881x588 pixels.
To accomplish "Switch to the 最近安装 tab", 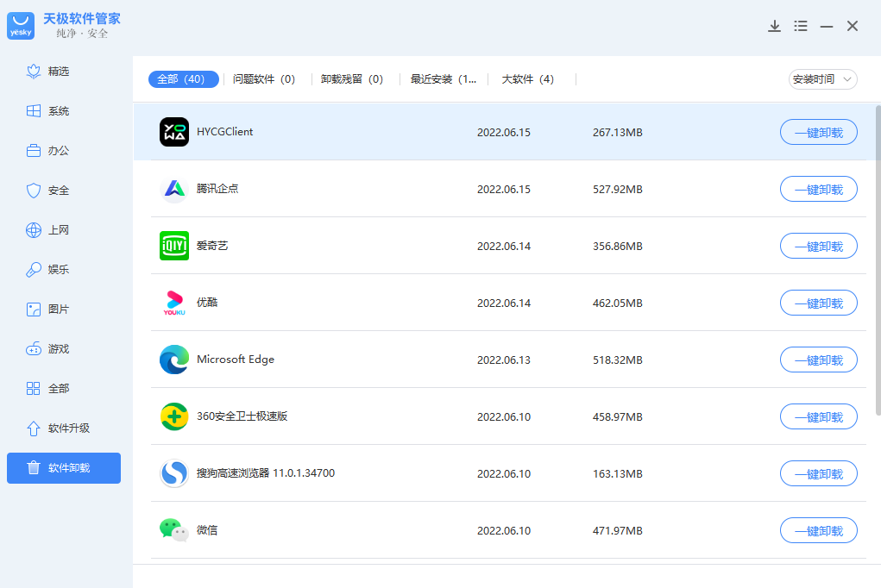I will click(444, 79).
